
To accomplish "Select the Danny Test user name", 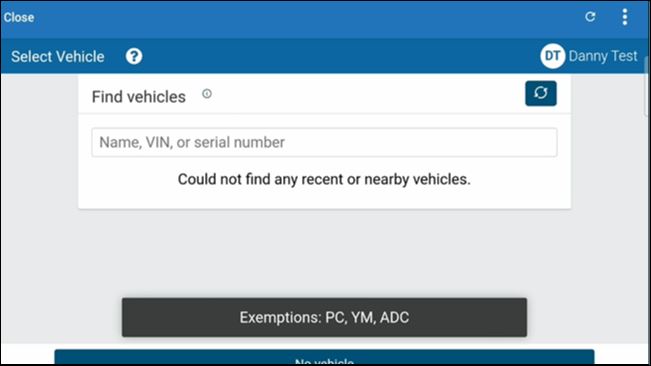I will click(602, 56).
